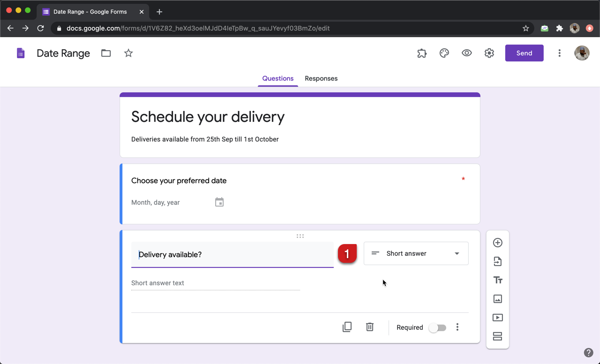The width and height of the screenshot is (600, 364).
Task: Switch to the Responses tab
Action: pos(321,78)
